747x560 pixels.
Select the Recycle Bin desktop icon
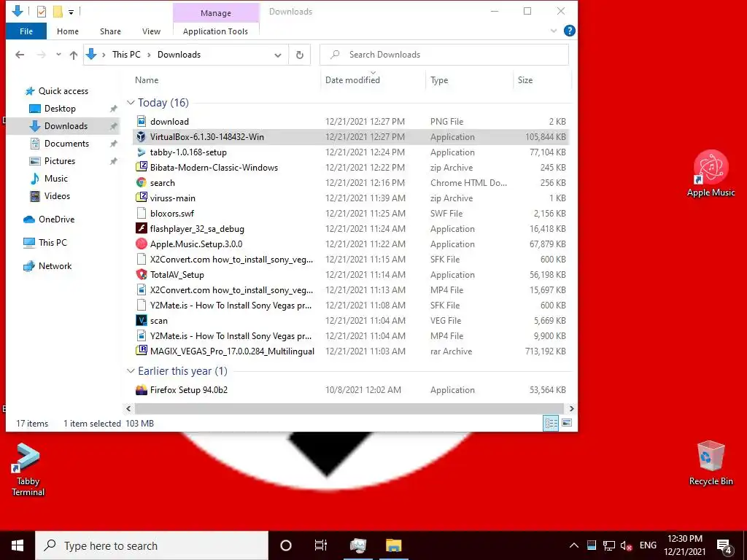click(711, 463)
